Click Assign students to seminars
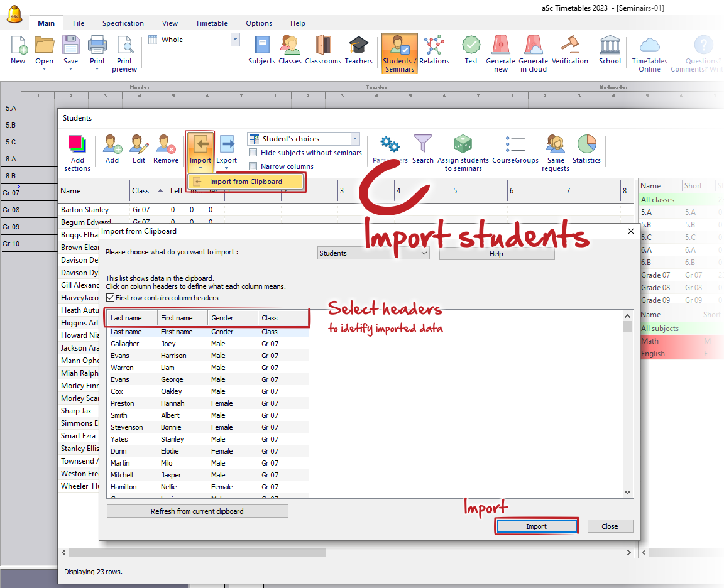 [x=463, y=153]
